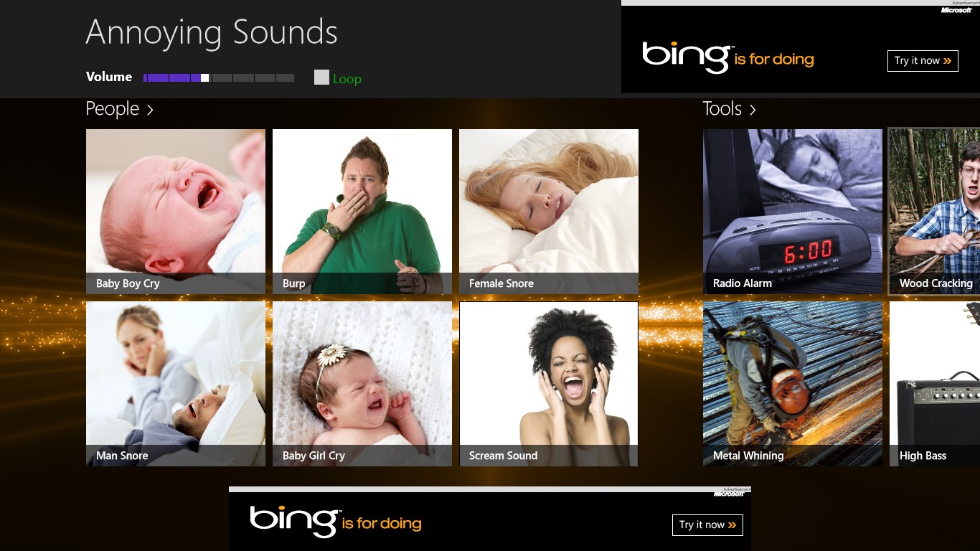Screen dimensions: 980x551
Task: Play the Metal Whining sound tile
Action: click(793, 384)
